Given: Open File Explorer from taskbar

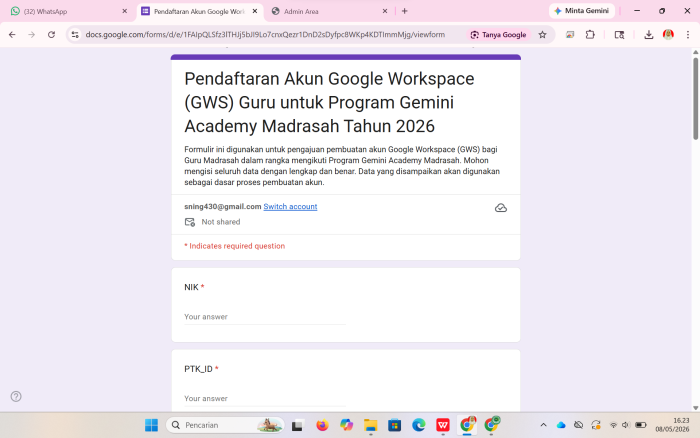Looking at the screenshot, I should 370,425.
